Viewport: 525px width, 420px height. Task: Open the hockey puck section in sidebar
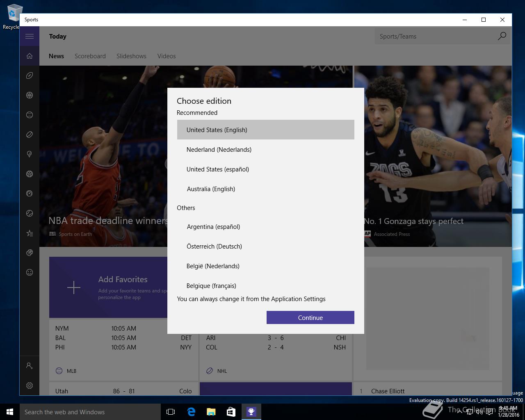pos(30,135)
